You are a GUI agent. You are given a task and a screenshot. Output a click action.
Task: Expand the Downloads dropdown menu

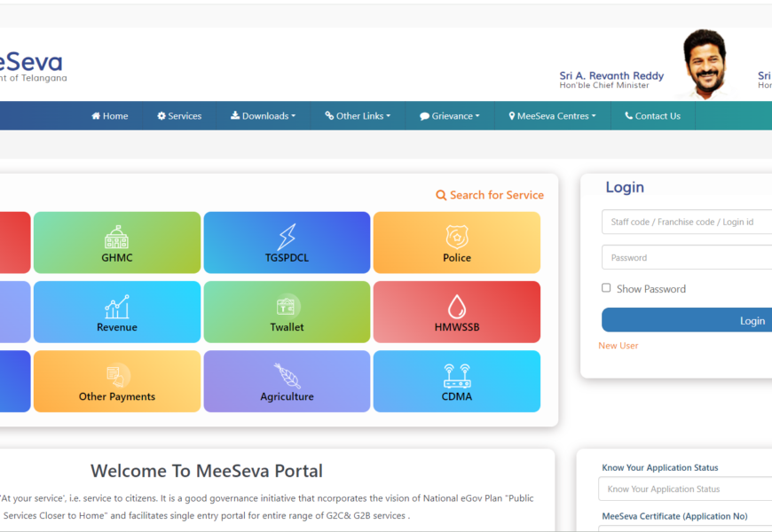(263, 116)
